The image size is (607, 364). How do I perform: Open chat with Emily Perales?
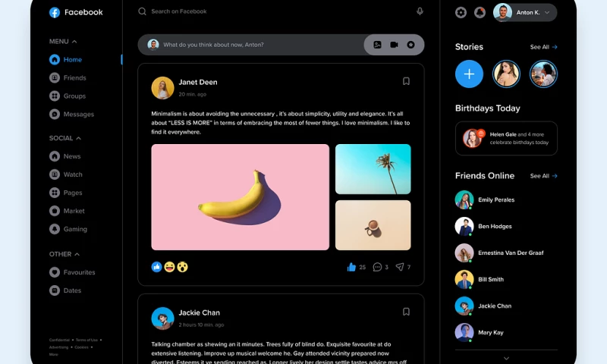tap(485, 199)
